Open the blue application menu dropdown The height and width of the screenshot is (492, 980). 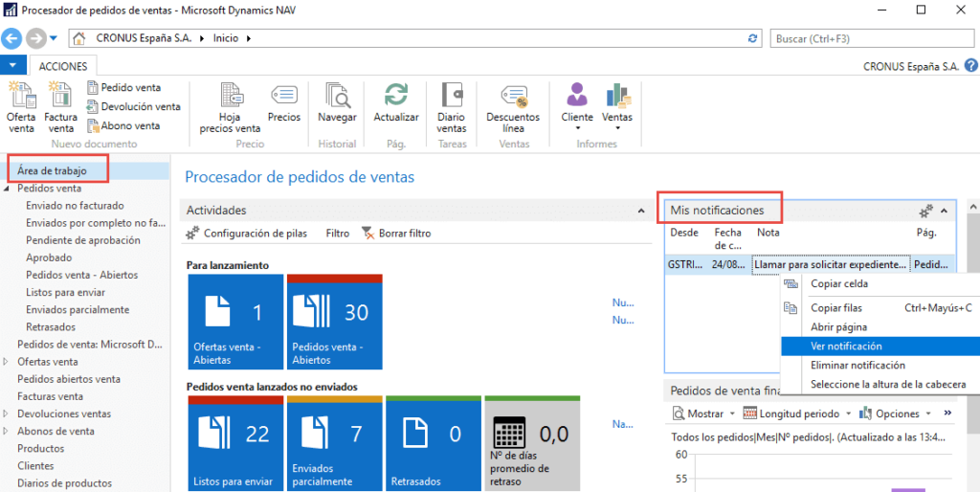click(x=13, y=65)
